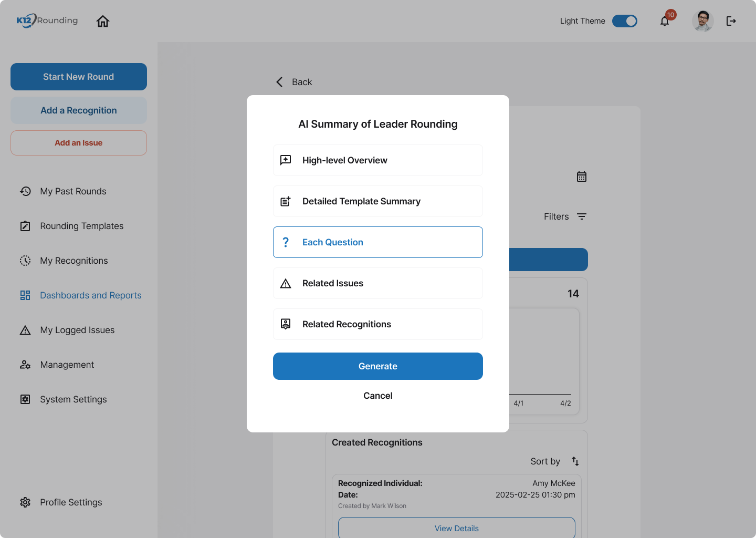Click the logout icon in the header
This screenshot has width=756, height=538.
[731, 21]
